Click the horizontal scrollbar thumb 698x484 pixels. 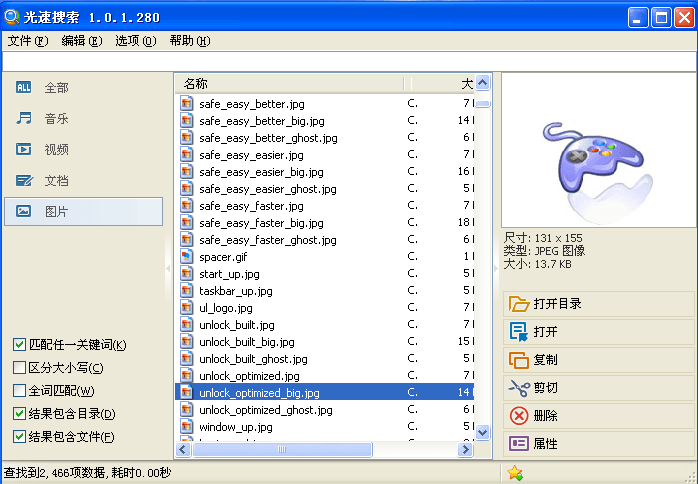[282, 450]
